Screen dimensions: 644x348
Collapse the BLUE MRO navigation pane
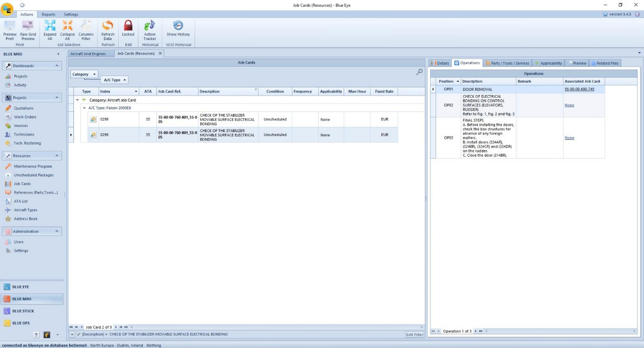click(x=58, y=54)
